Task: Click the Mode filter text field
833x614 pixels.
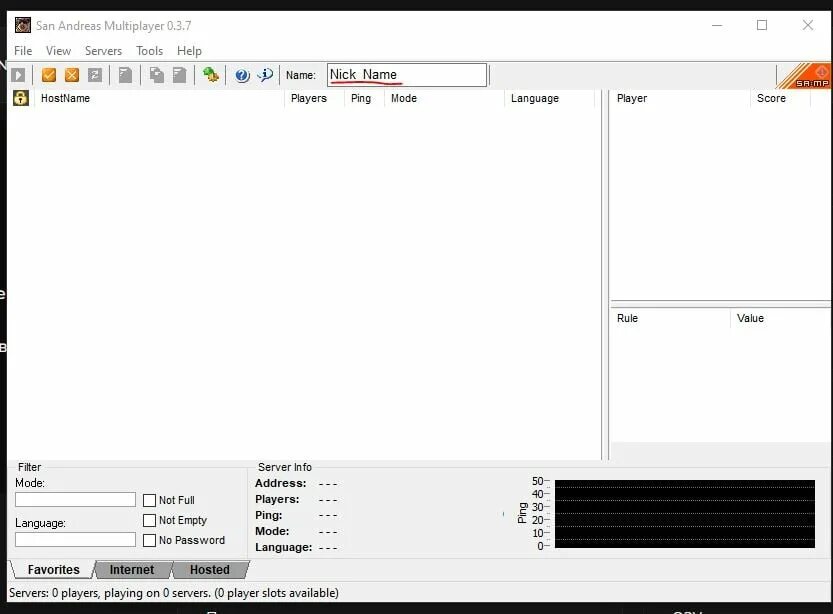Action: (75, 500)
